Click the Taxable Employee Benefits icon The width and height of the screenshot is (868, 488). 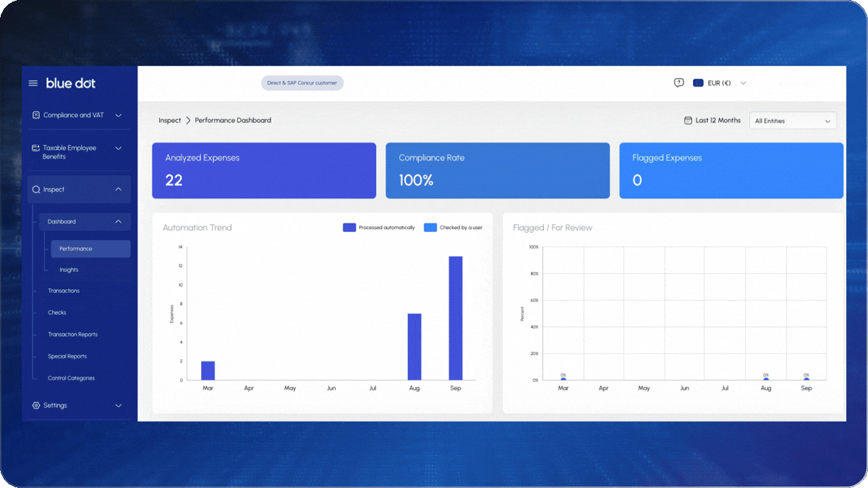coord(36,148)
